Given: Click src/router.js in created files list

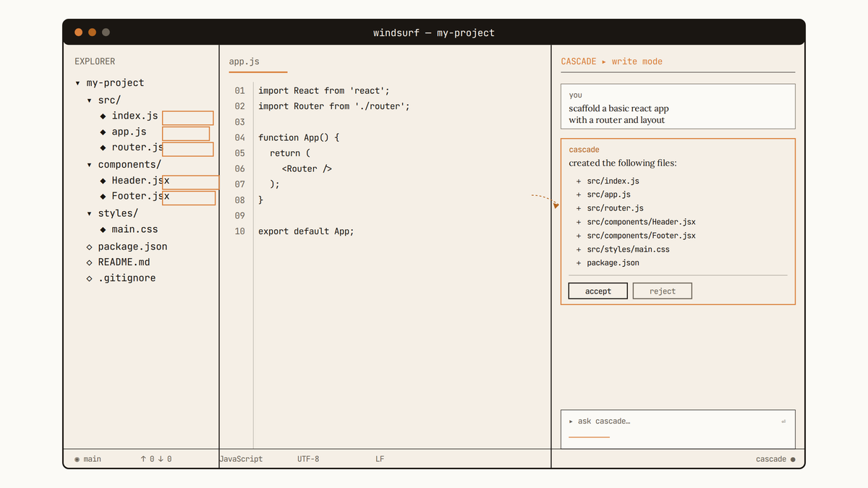Looking at the screenshot, I should [615, 209].
